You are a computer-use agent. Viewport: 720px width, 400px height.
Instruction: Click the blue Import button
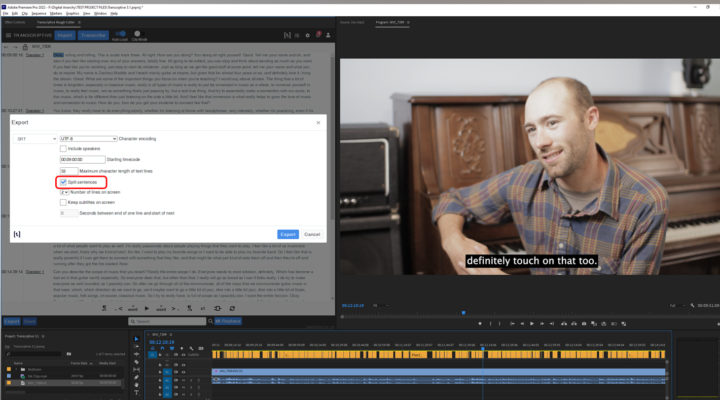65,35
